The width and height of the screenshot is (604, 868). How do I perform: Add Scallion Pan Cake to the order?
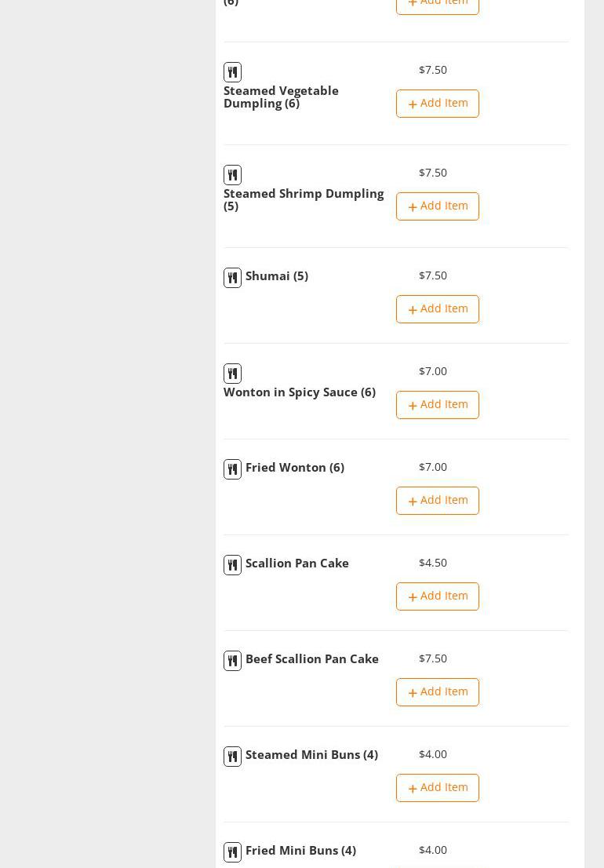tap(437, 596)
